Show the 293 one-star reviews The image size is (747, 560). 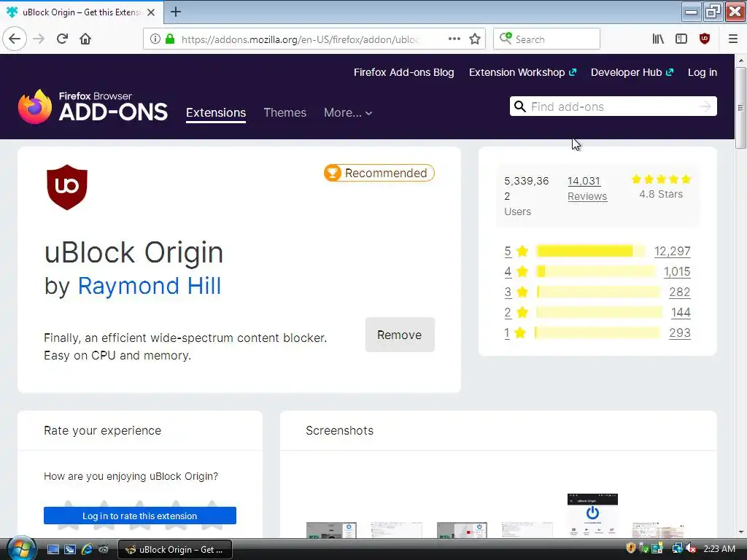[680, 332]
